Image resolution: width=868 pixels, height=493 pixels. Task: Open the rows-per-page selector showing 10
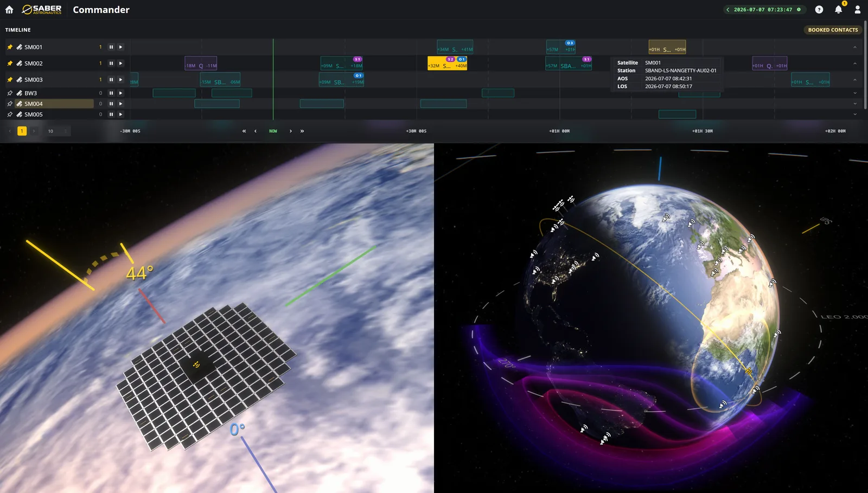point(57,131)
